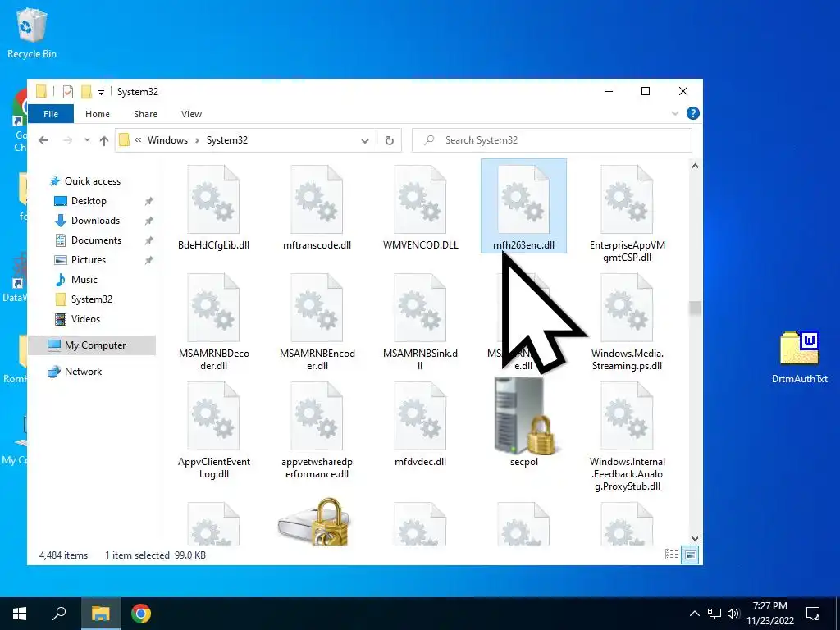
Task: Switch to details view
Action: [671, 555]
